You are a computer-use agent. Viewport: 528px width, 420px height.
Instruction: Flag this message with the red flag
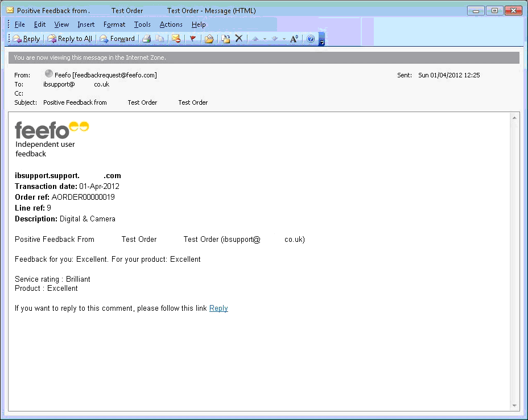point(192,39)
